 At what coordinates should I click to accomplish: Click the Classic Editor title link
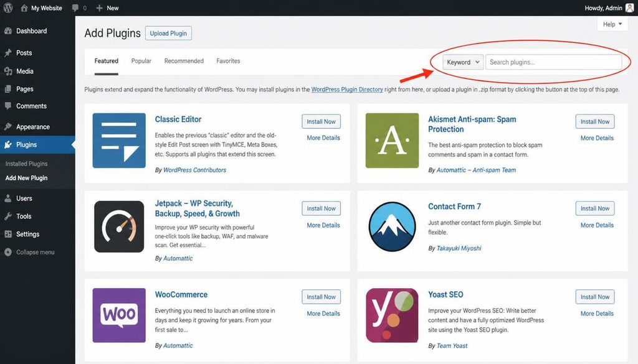pyautogui.click(x=178, y=119)
